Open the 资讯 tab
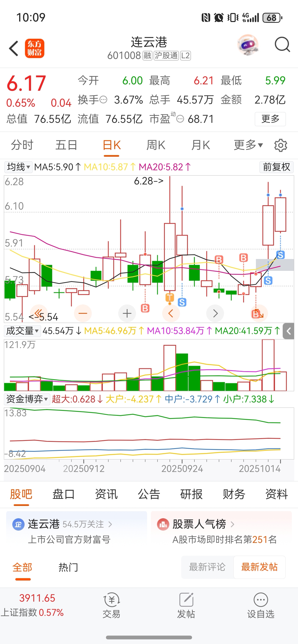 [106, 494]
